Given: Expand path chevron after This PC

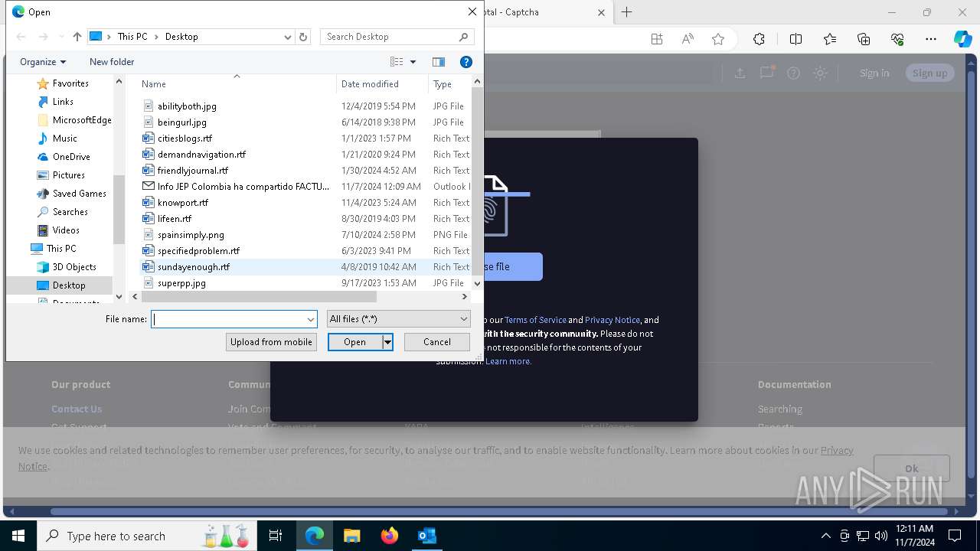Looking at the screenshot, I should 156,37.
